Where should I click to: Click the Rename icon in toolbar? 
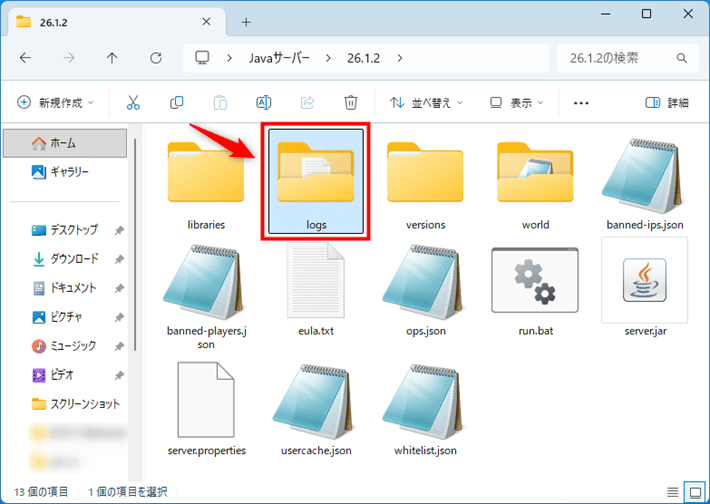[x=264, y=103]
